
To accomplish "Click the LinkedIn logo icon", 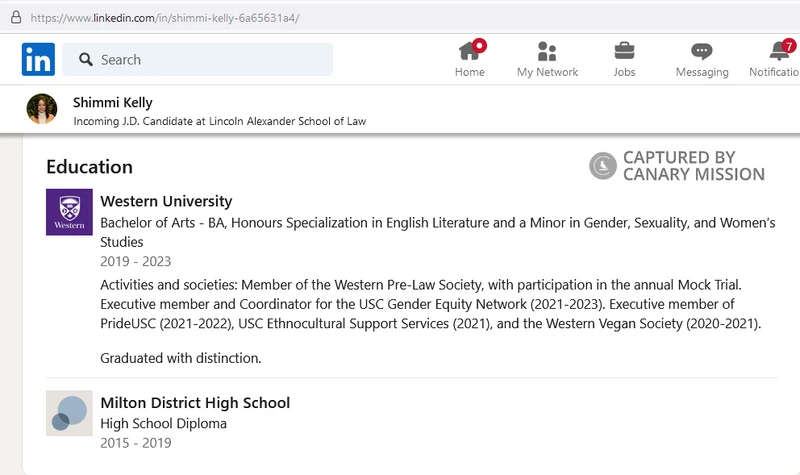I will [38, 59].
